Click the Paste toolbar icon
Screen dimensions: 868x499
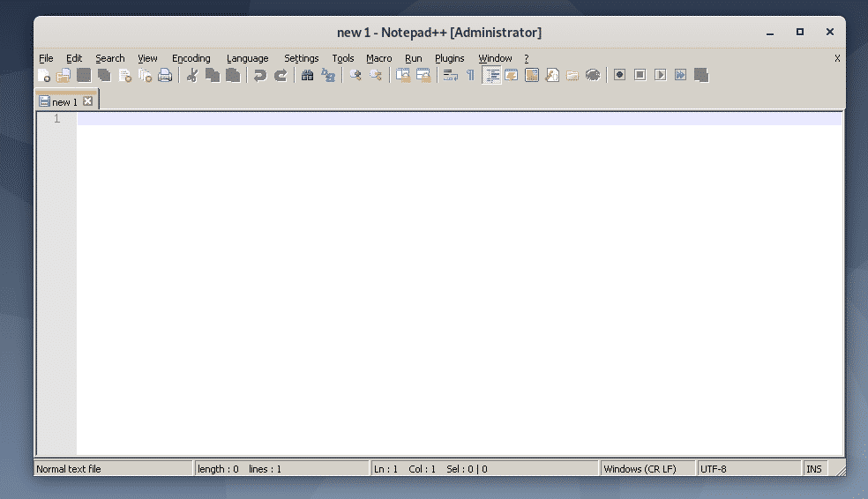[233, 75]
